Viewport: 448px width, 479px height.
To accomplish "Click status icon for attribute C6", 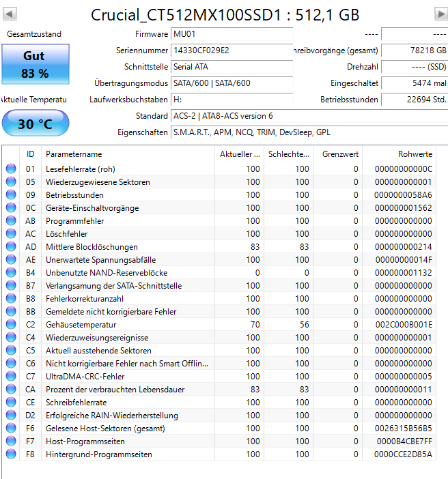I will tap(11, 364).
